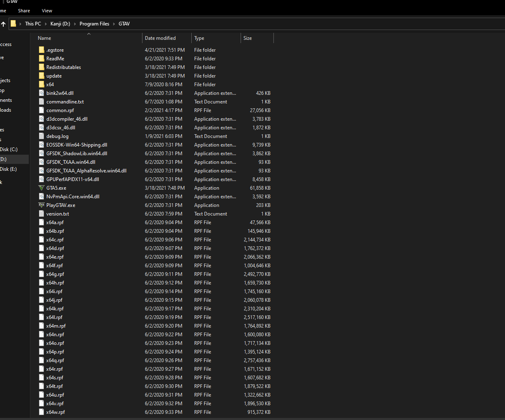Open the View ribbon tab

(x=47, y=10)
